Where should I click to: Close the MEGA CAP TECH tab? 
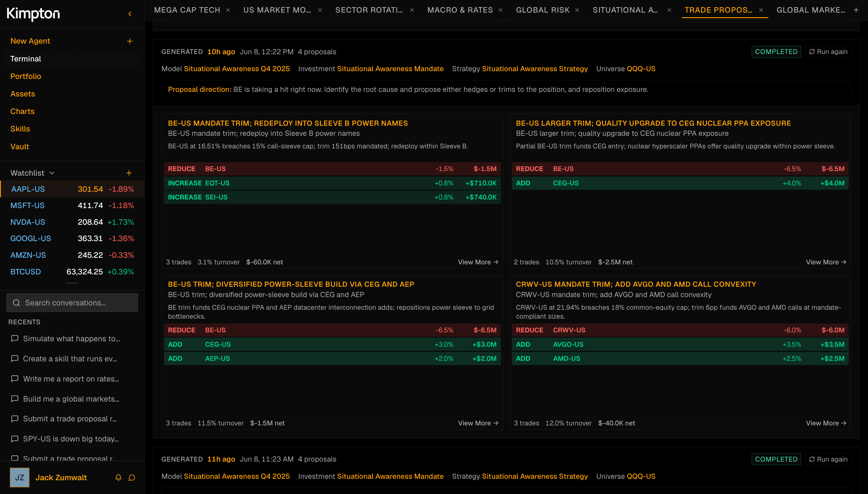(x=228, y=10)
